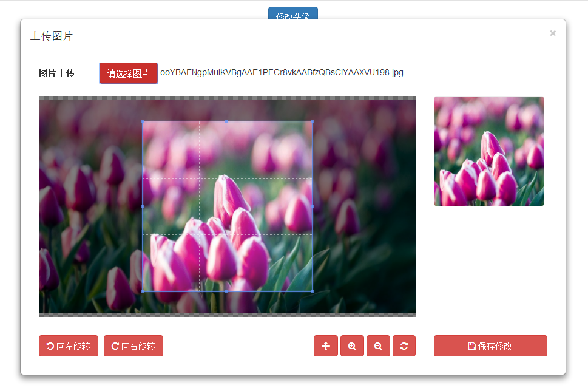Rotate image left with 向左旋转 button
This screenshot has width=588, height=388.
click(69, 346)
